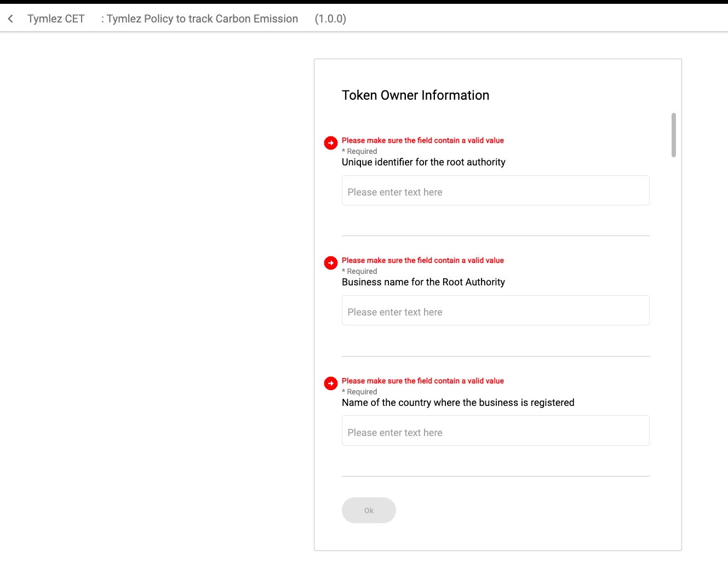The height and width of the screenshot is (579, 728).
Task: Click the form's vertical scrollbar thumb
Action: tap(673, 135)
